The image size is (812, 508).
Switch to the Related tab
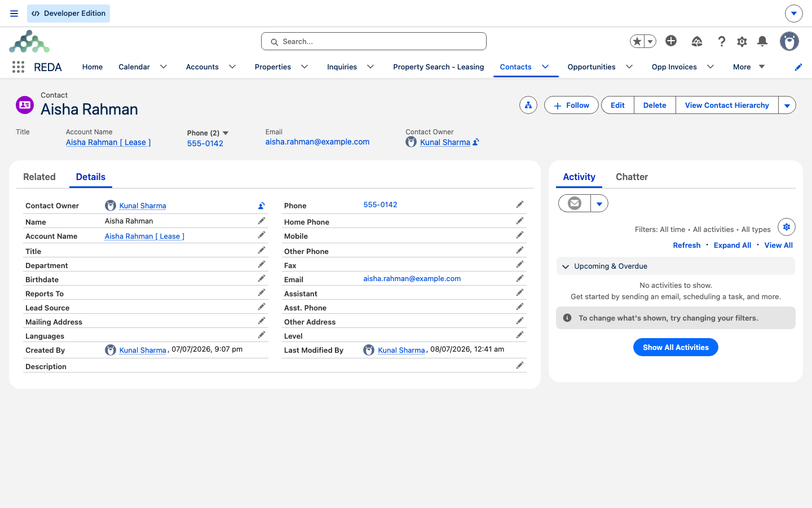(39, 177)
